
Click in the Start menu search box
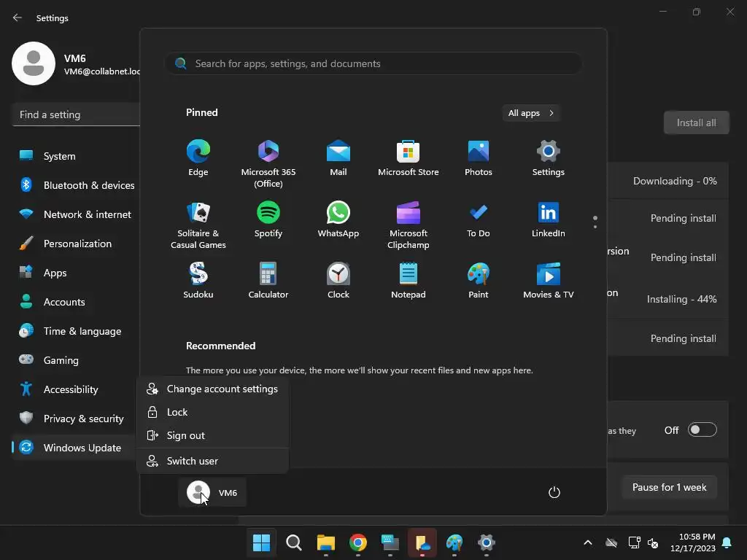click(373, 63)
